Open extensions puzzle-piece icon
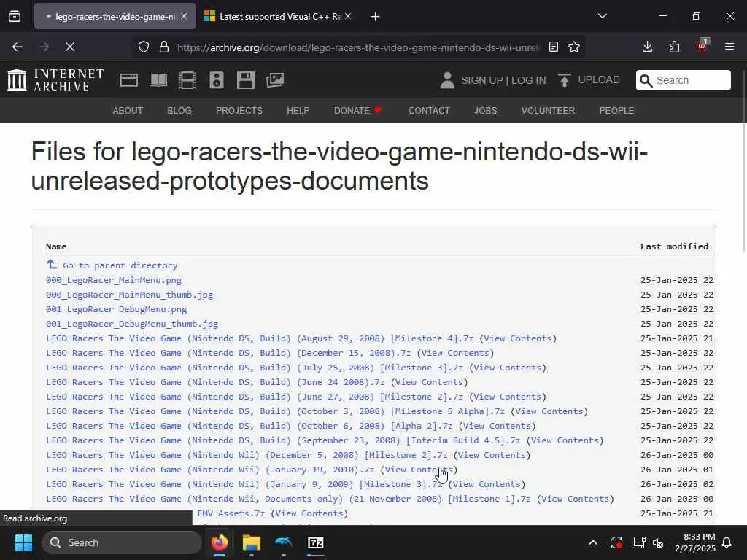The width and height of the screenshot is (747, 560). coord(674,47)
